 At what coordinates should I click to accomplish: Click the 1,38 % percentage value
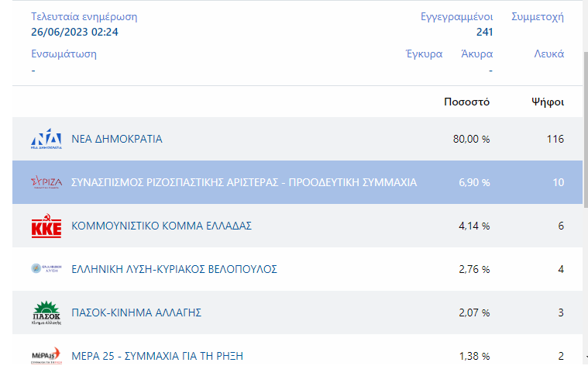(474, 356)
